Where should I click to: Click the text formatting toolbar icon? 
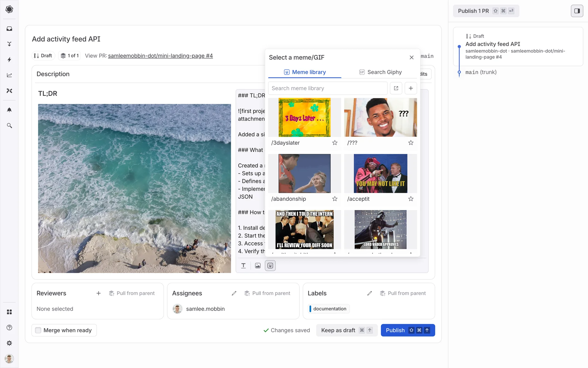[243, 266]
